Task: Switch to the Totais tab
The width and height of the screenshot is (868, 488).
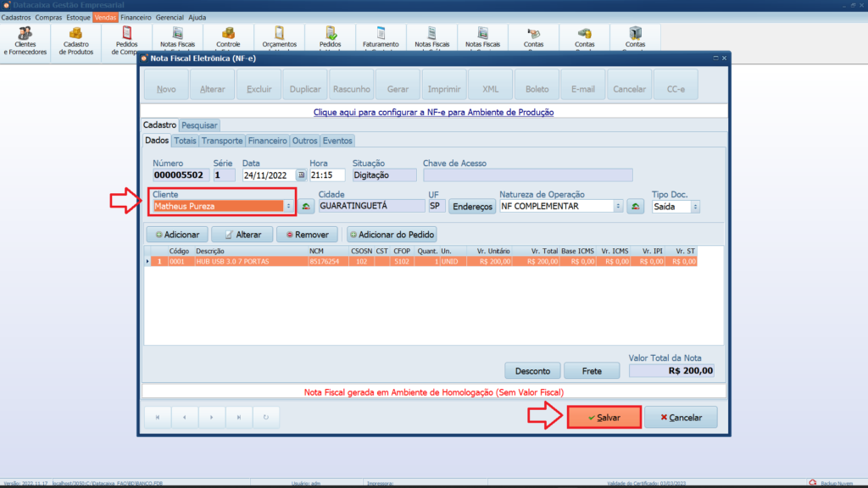Action: 185,141
